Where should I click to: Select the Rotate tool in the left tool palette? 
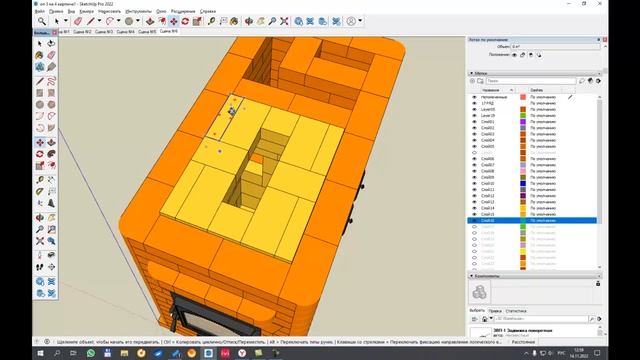[x=40, y=154]
